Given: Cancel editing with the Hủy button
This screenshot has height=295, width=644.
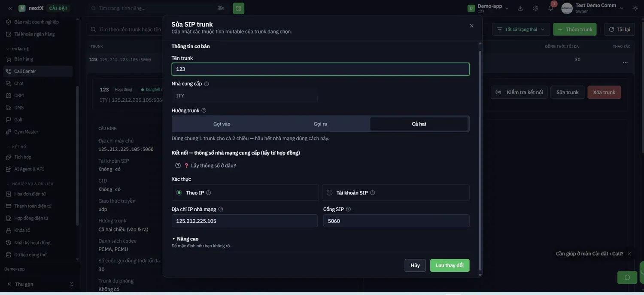Looking at the screenshot, I should (x=415, y=265).
